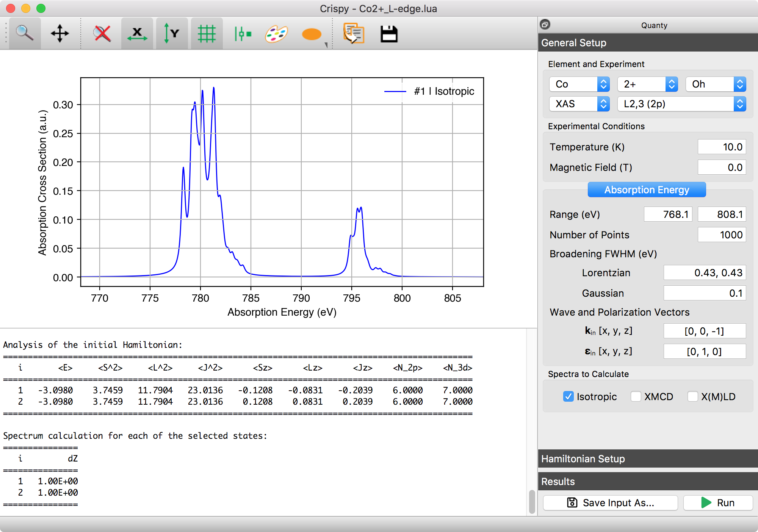The image size is (758, 532).
Task: Toggle Y-axis autoscale button
Action: (x=171, y=34)
